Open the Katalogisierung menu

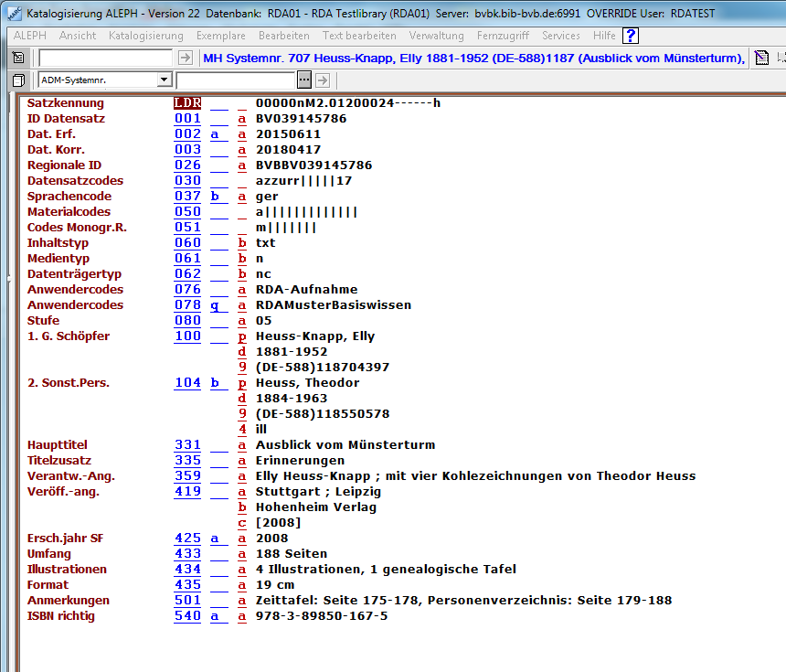[x=145, y=36]
